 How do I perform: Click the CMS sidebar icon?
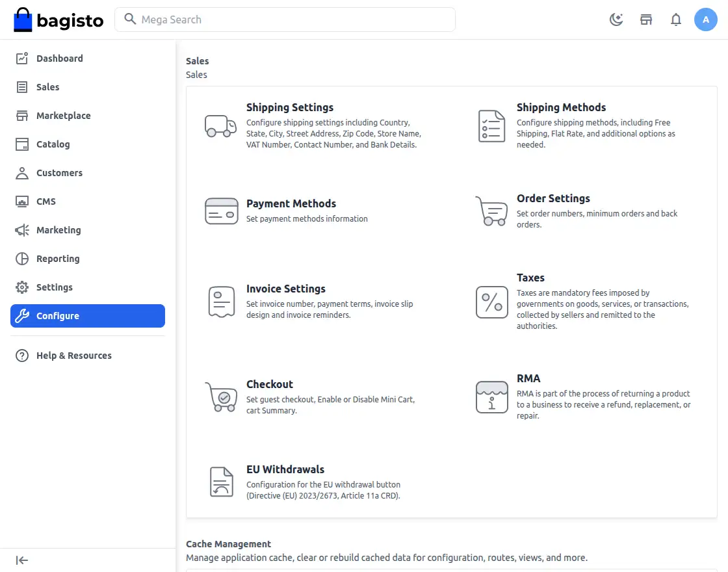point(22,201)
